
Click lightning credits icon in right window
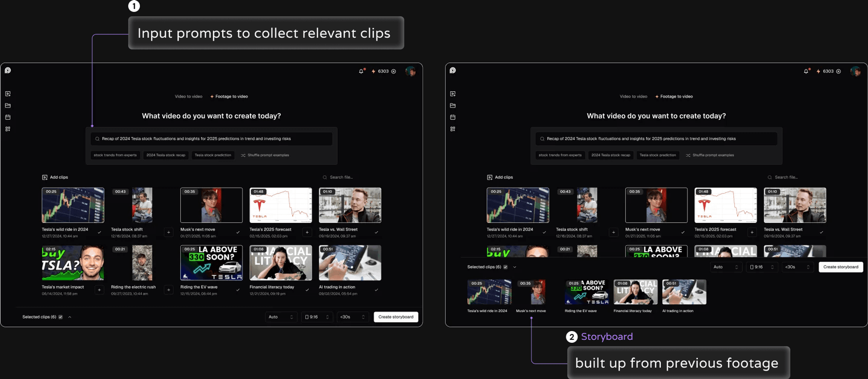pyautogui.click(x=818, y=71)
